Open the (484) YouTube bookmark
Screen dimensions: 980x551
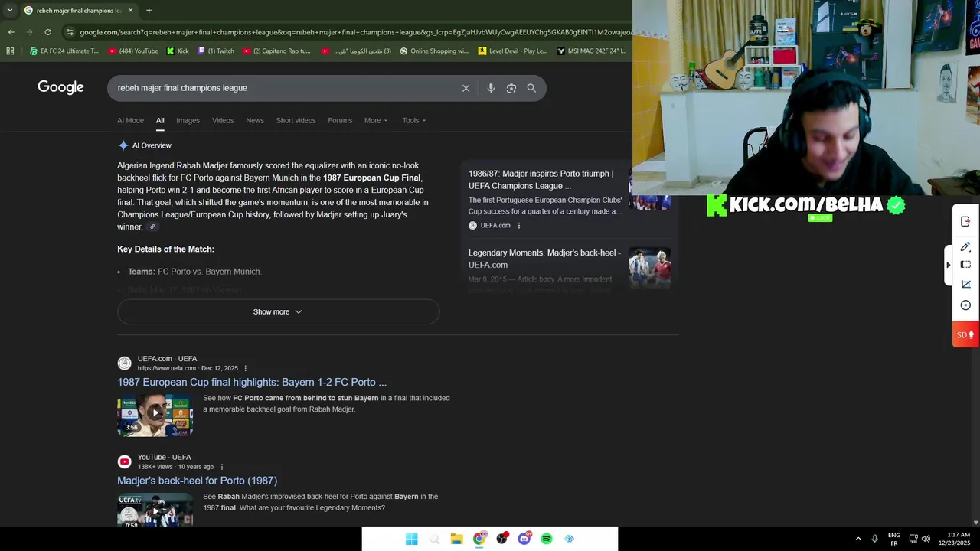133,51
